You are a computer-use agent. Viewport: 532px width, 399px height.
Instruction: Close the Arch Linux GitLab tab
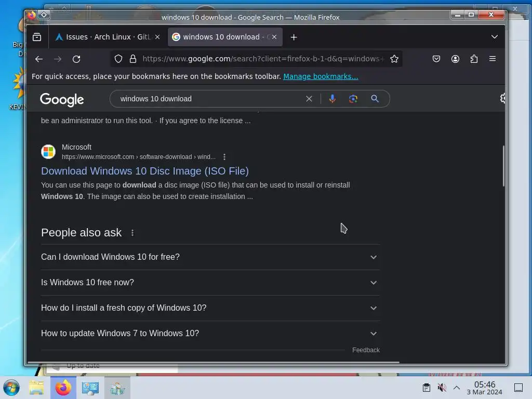coord(157,37)
